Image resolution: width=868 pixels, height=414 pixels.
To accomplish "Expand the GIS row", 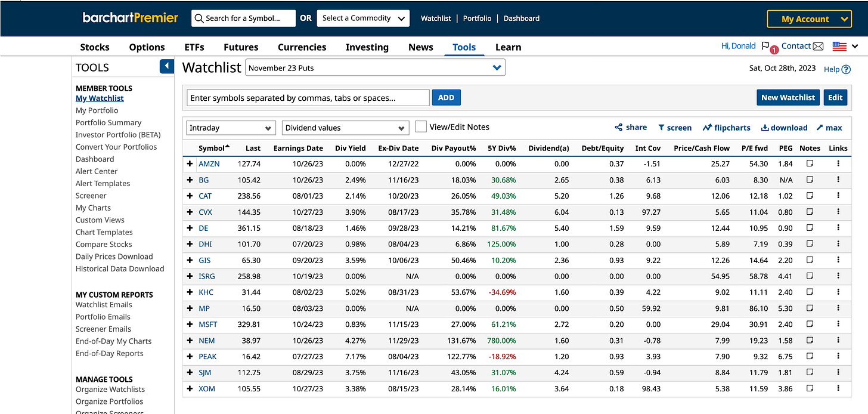I will point(190,260).
